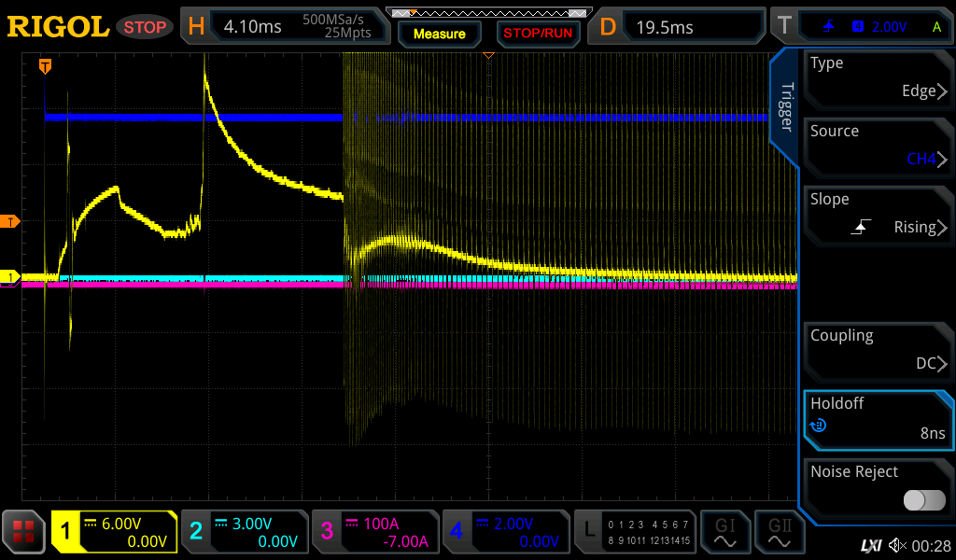Screen dimensions: 956x560
Task: Open the logic analyzer L digital channels
Action: [x=634, y=532]
